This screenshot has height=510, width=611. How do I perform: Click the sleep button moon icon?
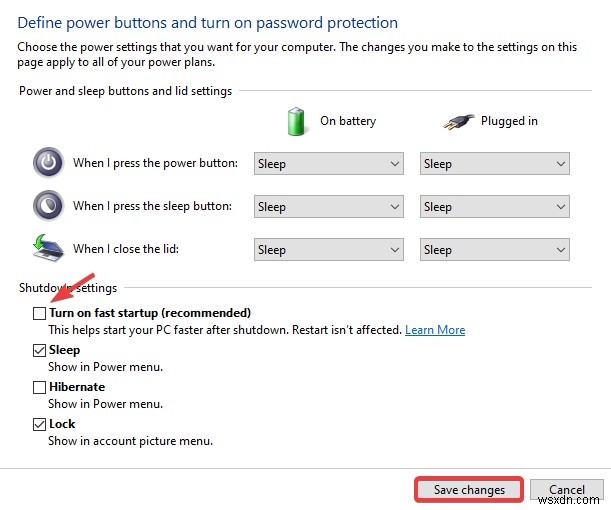click(47, 206)
